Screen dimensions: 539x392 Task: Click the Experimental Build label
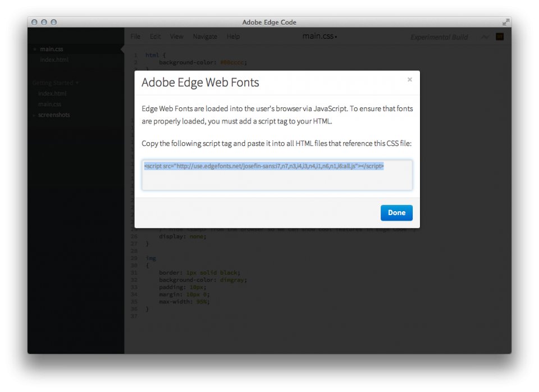point(439,37)
